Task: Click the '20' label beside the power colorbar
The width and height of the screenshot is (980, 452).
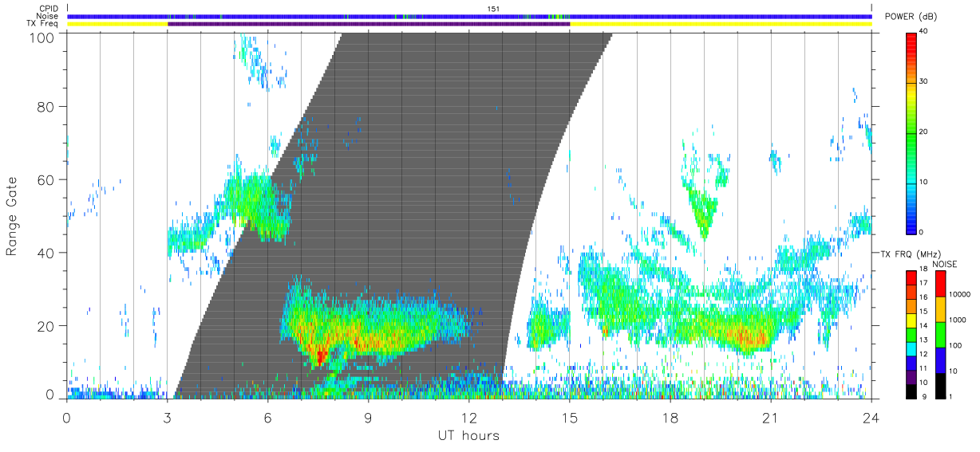Action: (x=924, y=132)
